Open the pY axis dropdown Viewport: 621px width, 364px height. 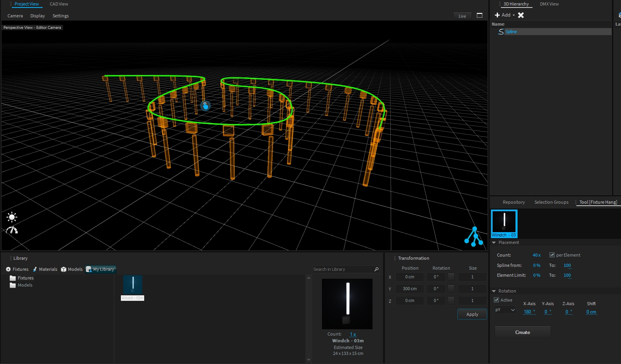(505, 310)
